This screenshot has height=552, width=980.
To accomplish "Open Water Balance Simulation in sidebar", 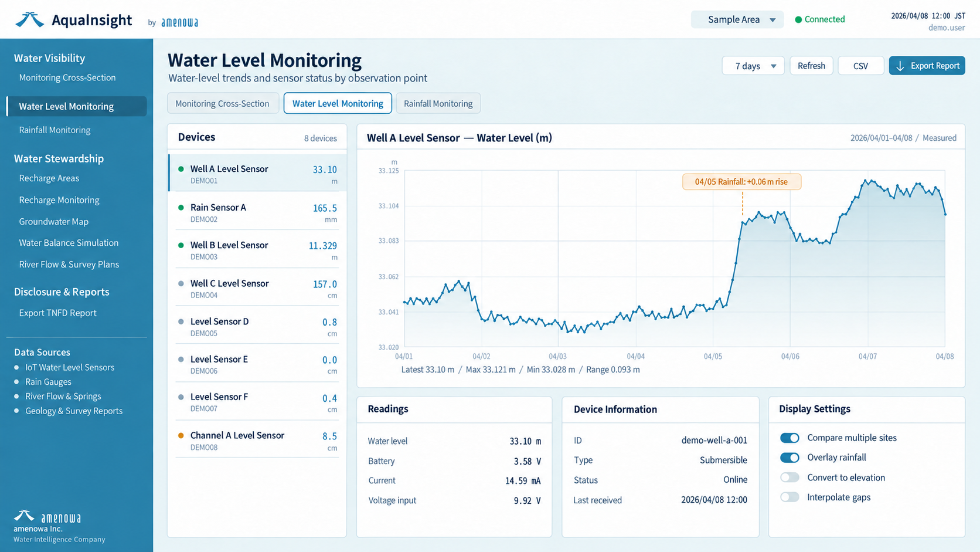I will coord(69,243).
